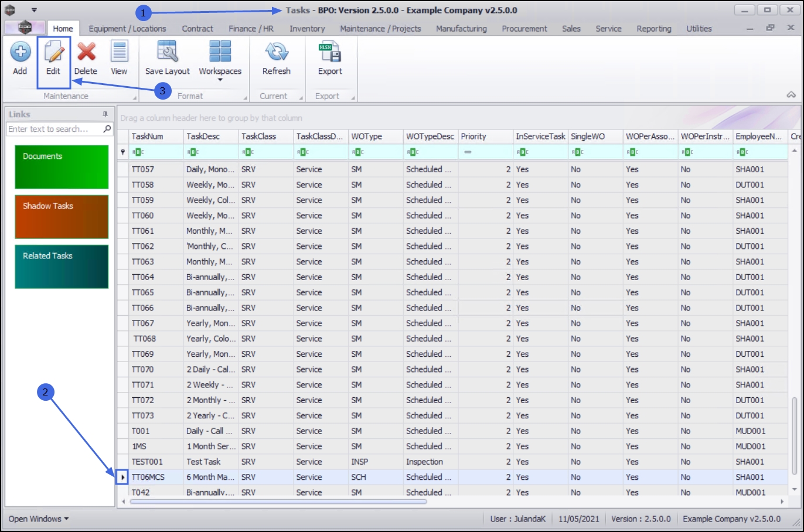Click the Related Tasks tile
Image resolution: width=804 pixels, height=532 pixels.
(x=62, y=267)
